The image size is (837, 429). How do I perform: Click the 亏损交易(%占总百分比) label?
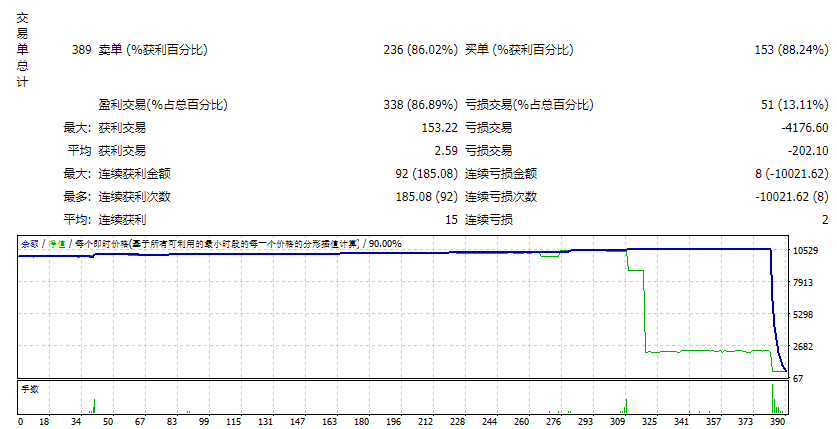[529, 105]
